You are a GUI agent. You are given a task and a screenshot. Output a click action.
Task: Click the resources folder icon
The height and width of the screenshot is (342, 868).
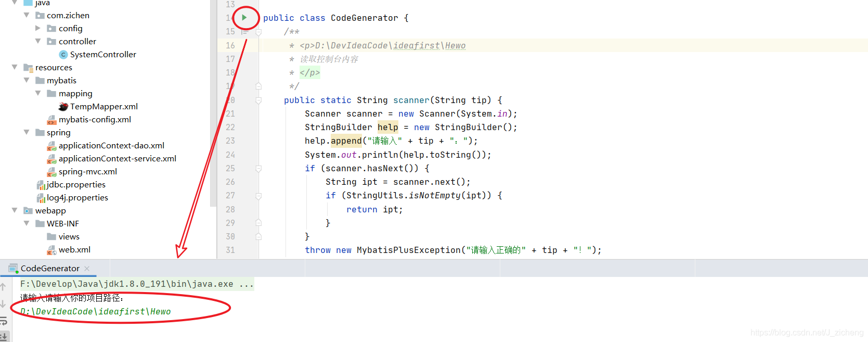(28, 68)
